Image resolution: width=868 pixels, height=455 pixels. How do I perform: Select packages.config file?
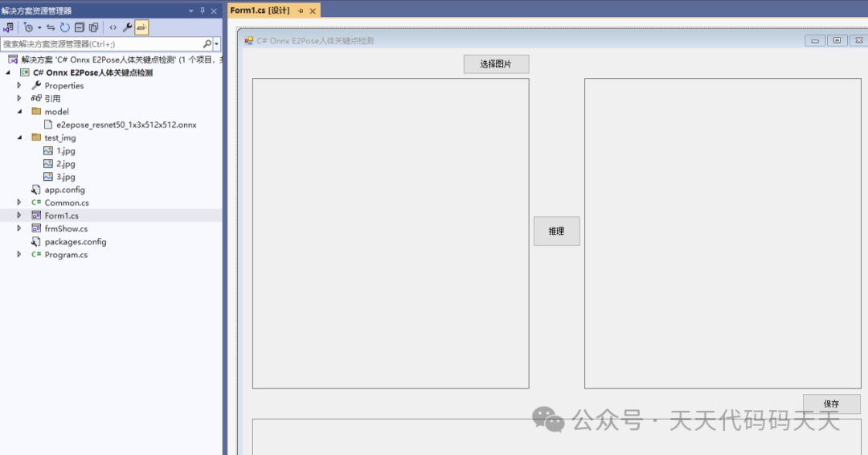tap(76, 242)
